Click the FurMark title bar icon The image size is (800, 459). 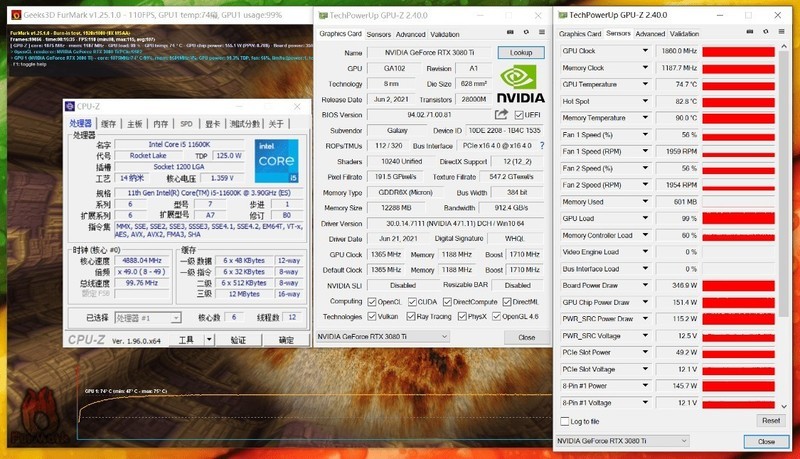tap(16, 15)
